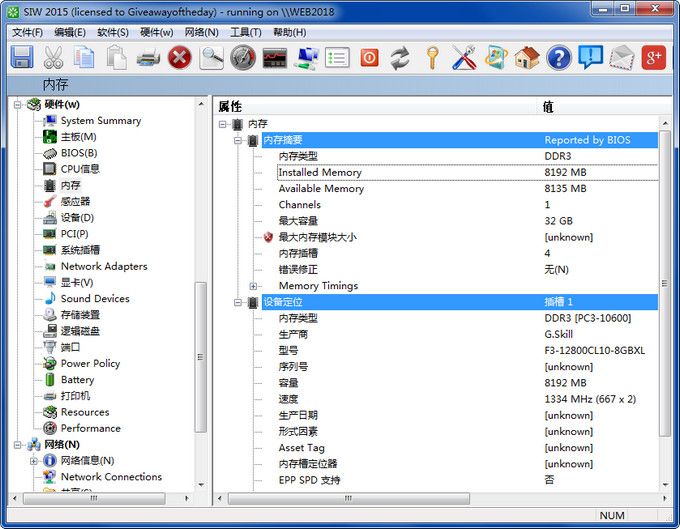
Task: Click the right panel vertical scrollbar
Action: point(665,300)
